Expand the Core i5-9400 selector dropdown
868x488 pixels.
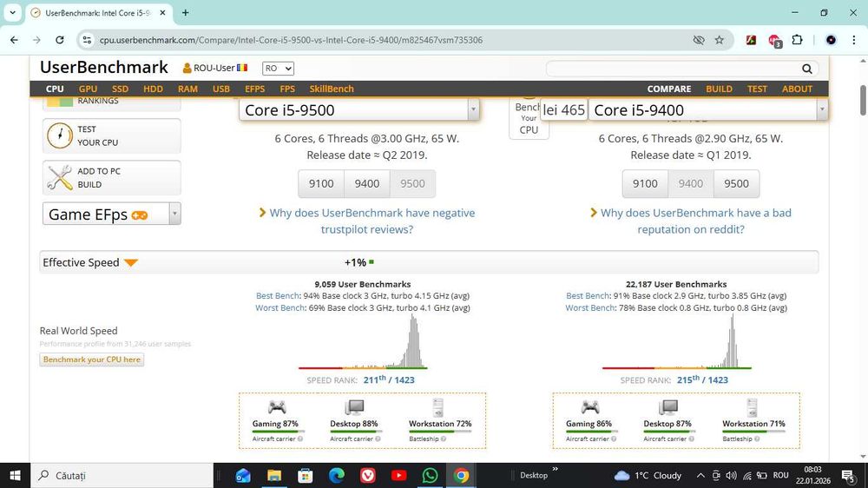click(822, 109)
